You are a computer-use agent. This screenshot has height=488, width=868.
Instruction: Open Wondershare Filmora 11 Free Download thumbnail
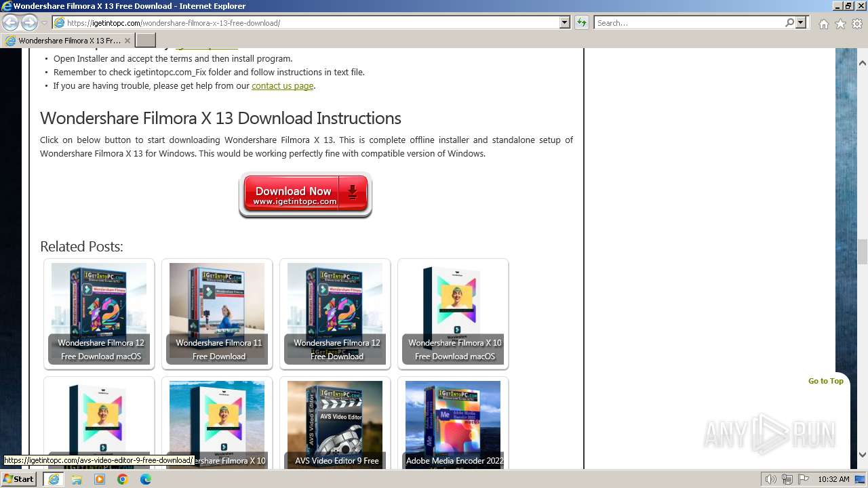(x=217, y=314)
